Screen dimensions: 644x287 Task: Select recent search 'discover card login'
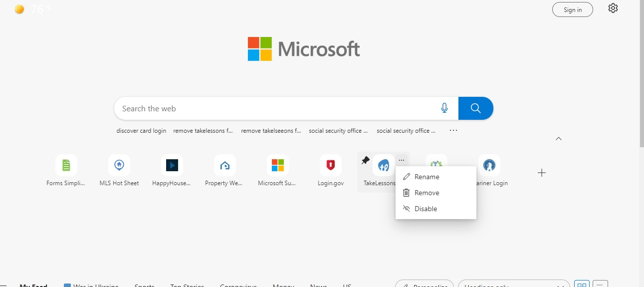(x=141, y=131)
